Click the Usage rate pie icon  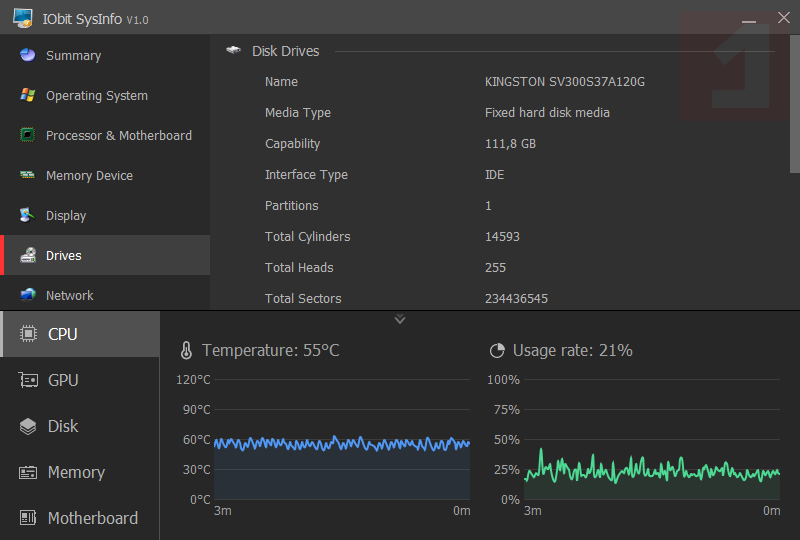(497, 351)
